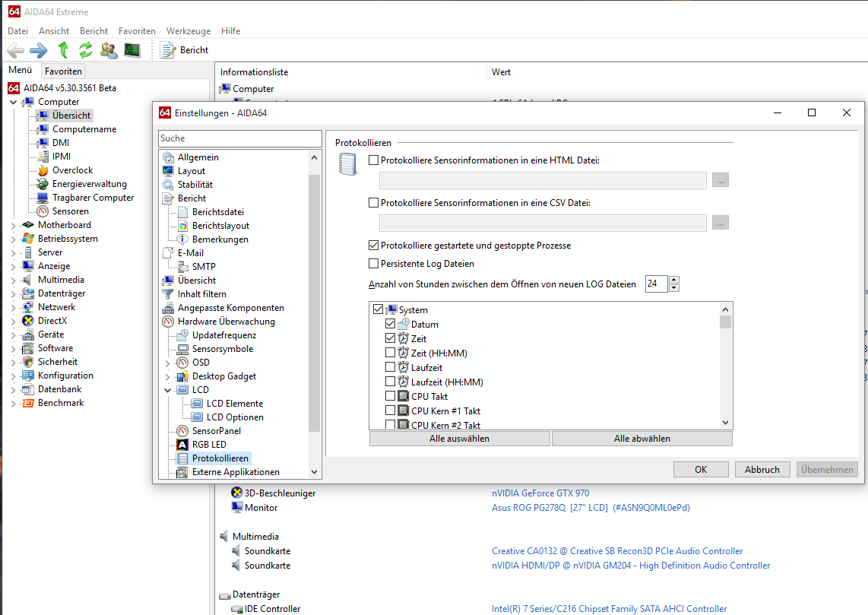Open Layout settings page

point(191,171)
